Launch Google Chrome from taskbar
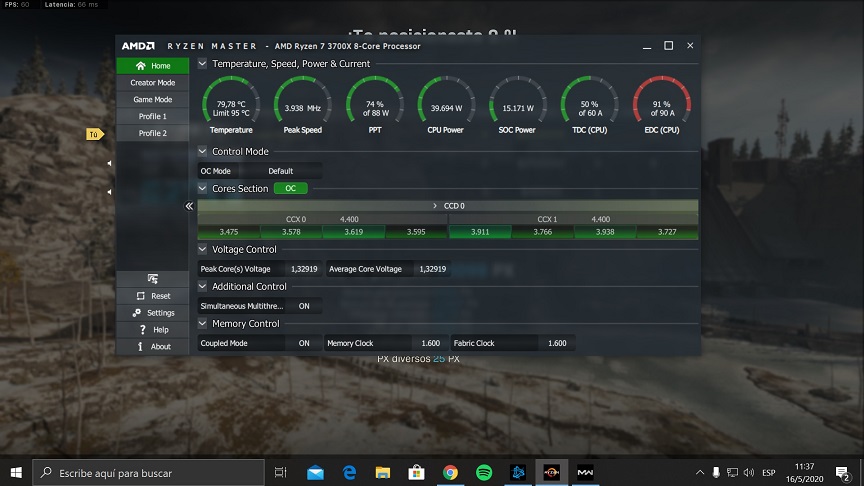Image resolution: width=864 pixels, height=486 pixels. pyautogui.click(x=450, y=473)
